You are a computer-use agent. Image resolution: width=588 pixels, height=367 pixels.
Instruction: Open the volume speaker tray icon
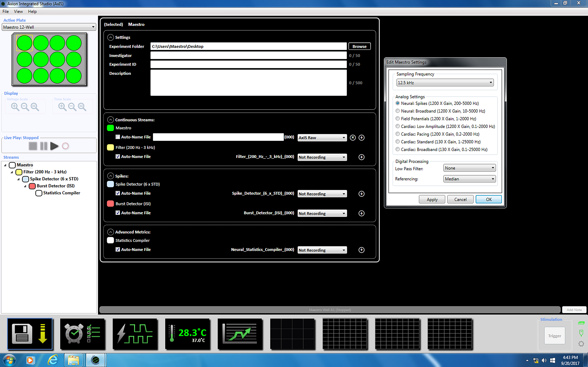point(544,360)
